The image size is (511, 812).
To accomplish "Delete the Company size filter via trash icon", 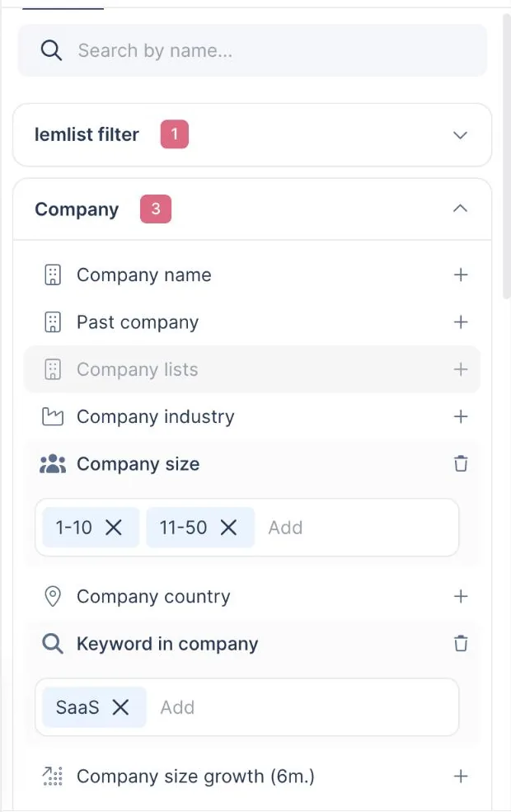I will click(460, 463).
